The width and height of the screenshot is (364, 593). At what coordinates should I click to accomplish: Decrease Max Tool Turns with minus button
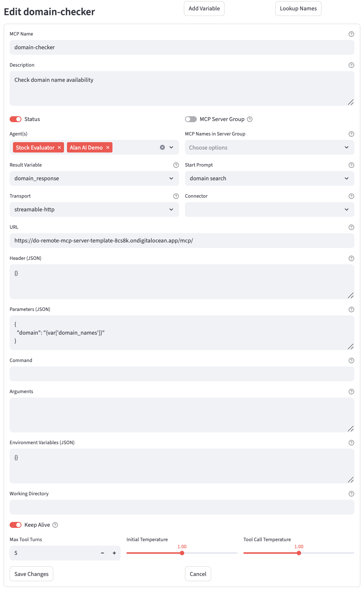[x=102, y=553]
